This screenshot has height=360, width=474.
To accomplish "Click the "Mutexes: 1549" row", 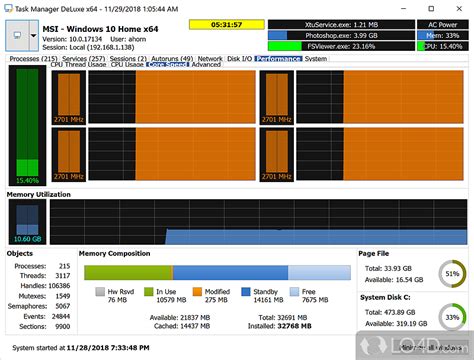I will click(44, 296).
